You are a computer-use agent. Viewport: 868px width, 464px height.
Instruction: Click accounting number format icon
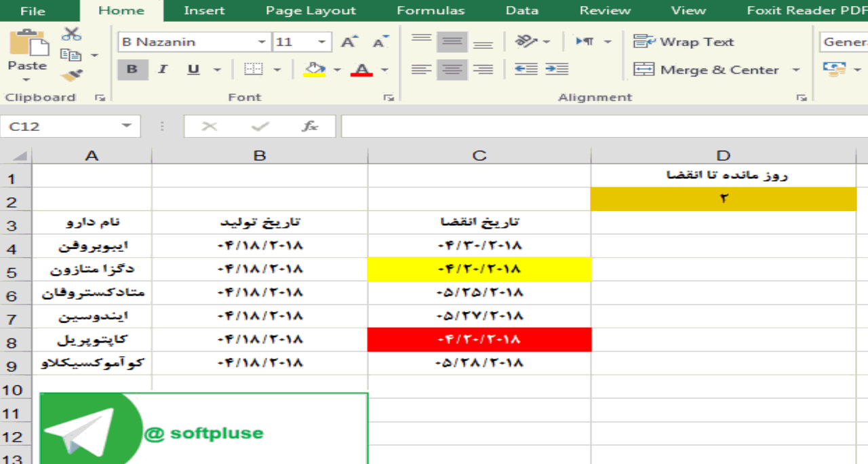[x=834, y=69]
